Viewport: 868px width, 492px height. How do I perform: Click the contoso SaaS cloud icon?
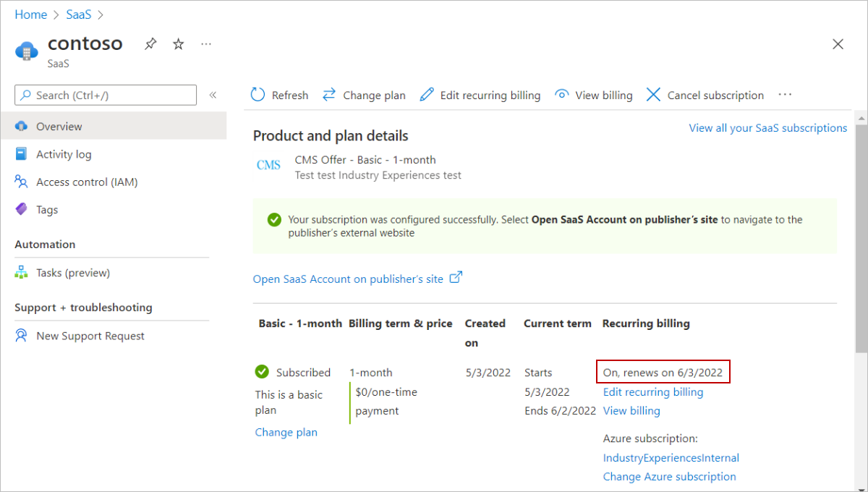27,51
